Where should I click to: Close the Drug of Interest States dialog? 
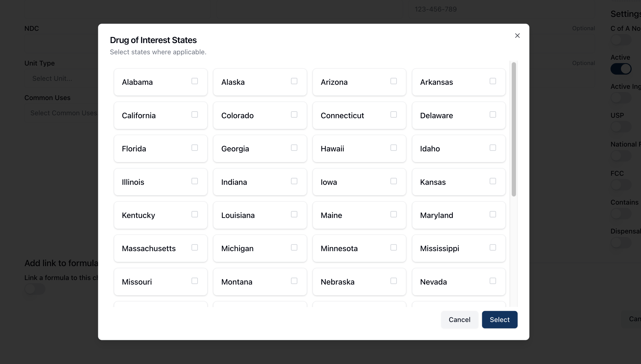517,36
